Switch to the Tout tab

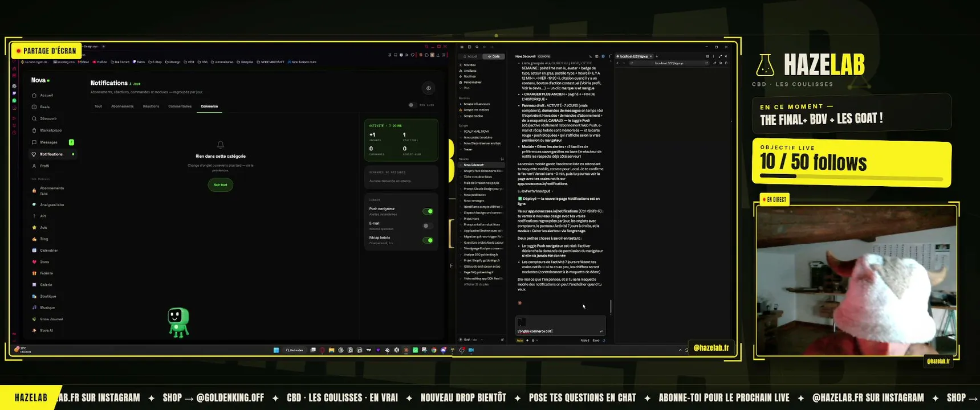98,106
